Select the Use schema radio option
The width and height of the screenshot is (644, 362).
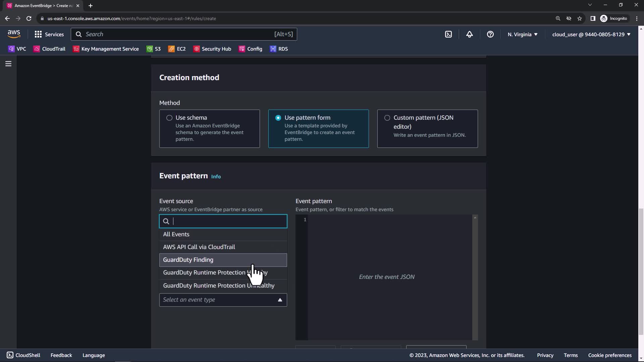click(x=169, y=118)
